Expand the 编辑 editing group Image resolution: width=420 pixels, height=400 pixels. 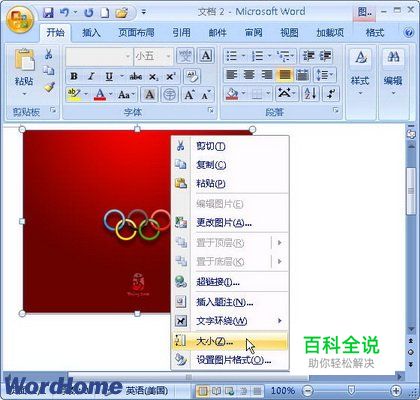(x=393, y=72)
